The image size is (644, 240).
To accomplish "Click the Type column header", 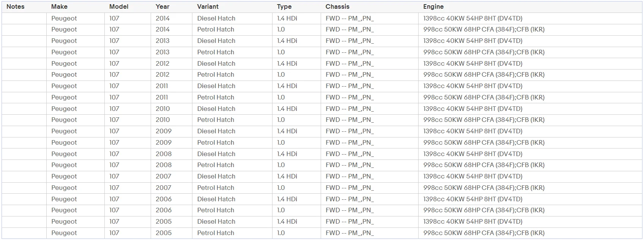I will point(284,6).
